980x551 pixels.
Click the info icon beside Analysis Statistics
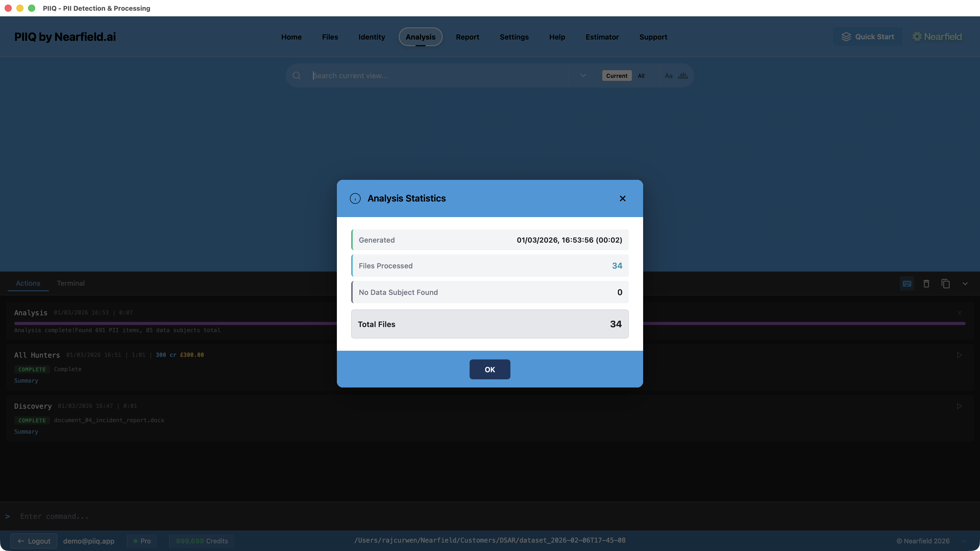pos(355,198)
